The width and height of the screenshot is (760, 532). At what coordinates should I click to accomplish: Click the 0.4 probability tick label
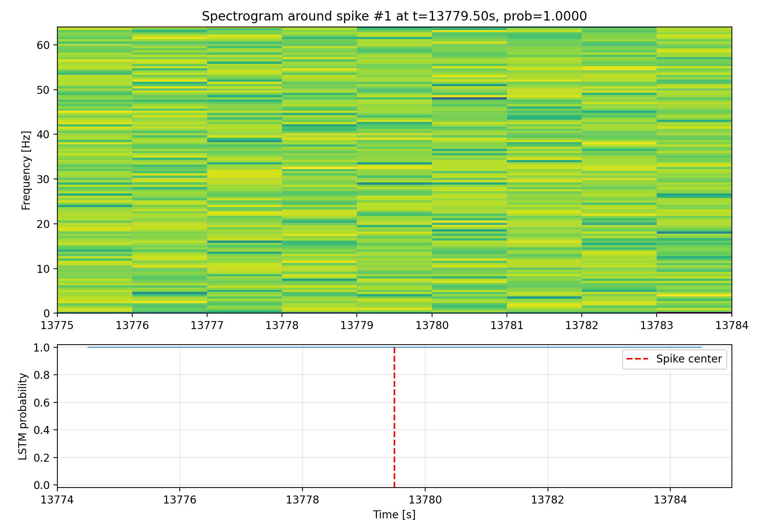tap(42, 430)
